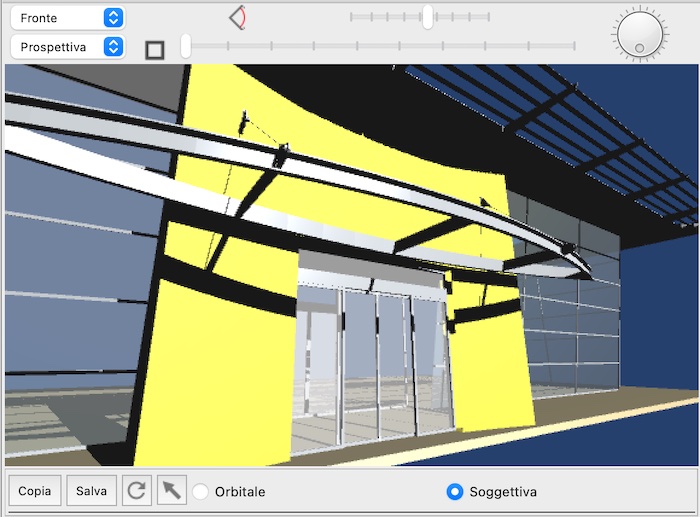700x517 pixels.
Task: Select the Orbitale radio button
Action: (201, 492)
